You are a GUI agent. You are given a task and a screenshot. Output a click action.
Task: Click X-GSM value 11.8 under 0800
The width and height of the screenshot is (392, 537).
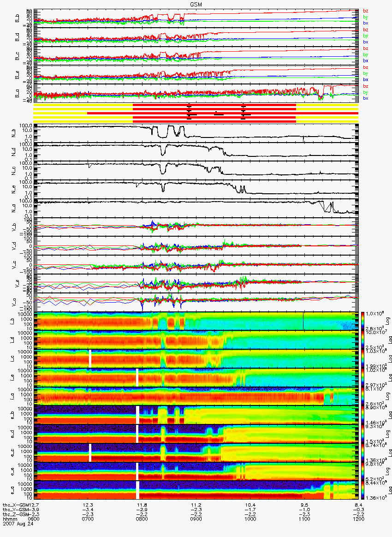tap(142, 505)
